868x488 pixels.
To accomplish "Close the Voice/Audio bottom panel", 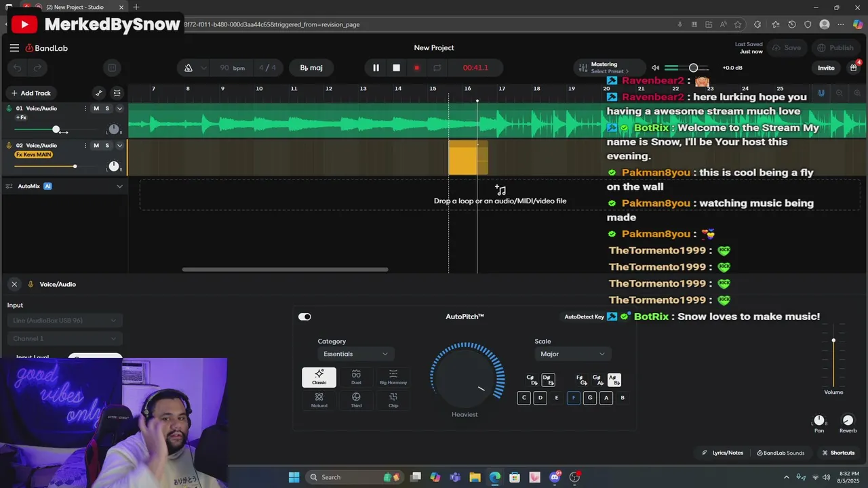I will (x=14, y=284).
